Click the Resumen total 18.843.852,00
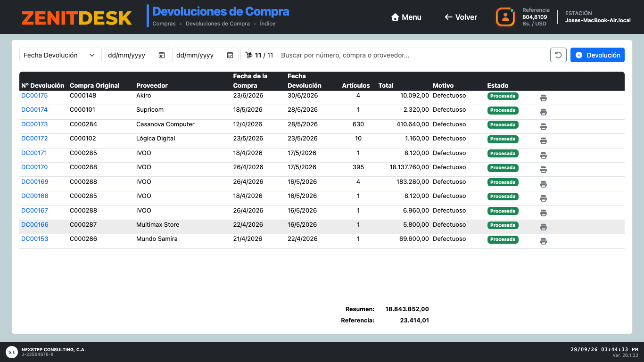The height and width of the screenshot is (362, 644). coord(407,309)
